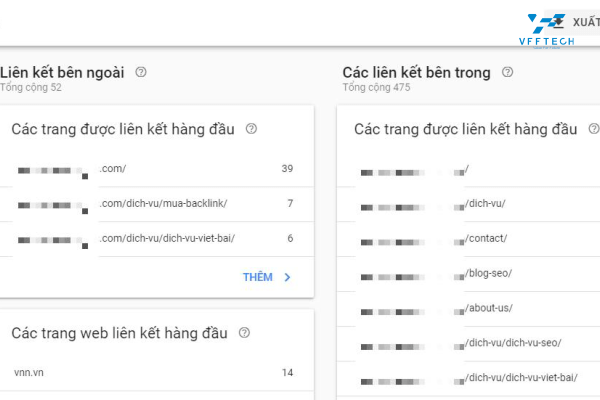Open the /blog-seo/ internal link row
This screenshot has width=600, height=400.
[470, 273]
